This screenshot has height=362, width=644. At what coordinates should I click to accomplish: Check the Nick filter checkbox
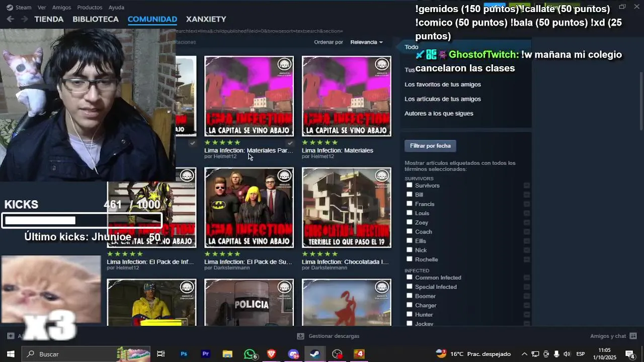[x=410, y=249]
